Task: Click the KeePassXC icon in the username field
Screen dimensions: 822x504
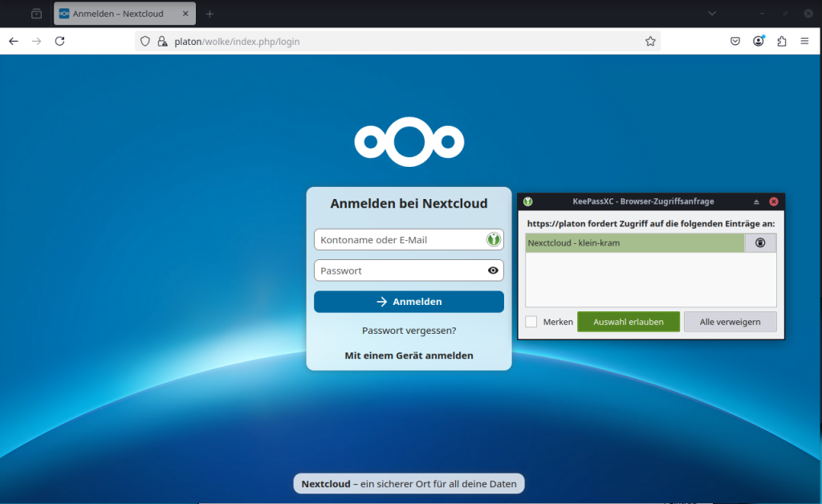Action: pos(493,239)
